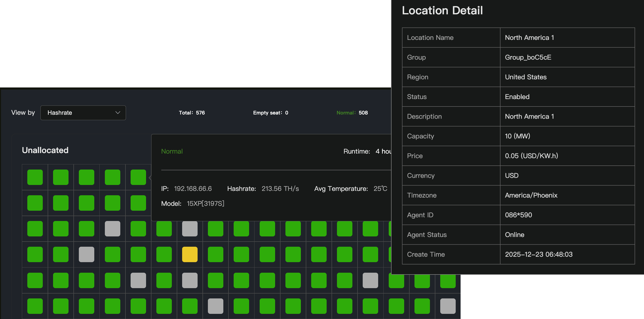Click the Agent ID value 086*590
Viewport: 644px width, 319px height.
(x=518, y=215)
